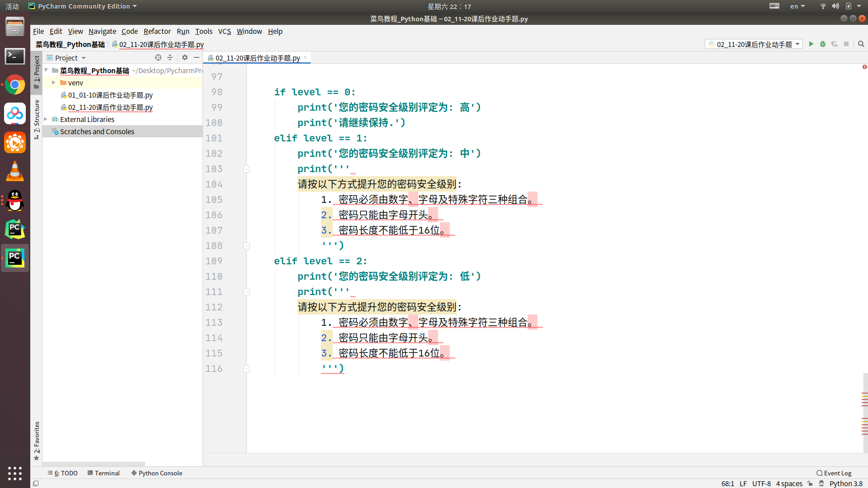
Task: Click the Collapse All icon in Project panel
Action: 170,57
